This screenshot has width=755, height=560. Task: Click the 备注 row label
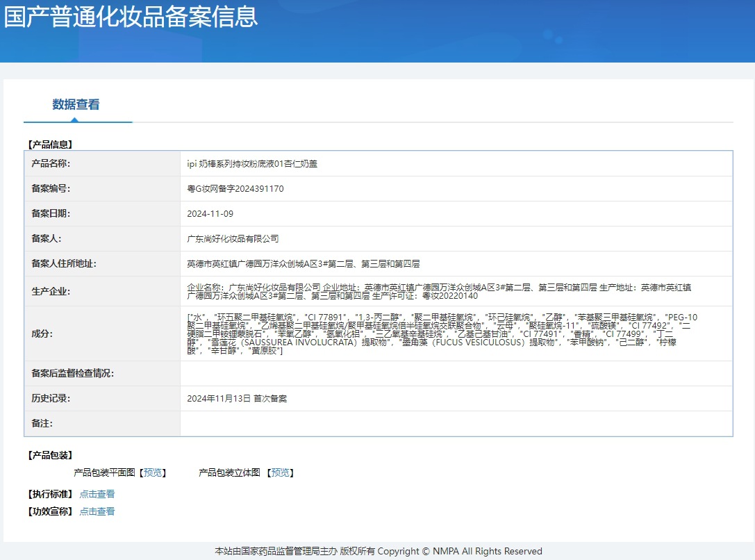pyautogui.click(x=42, y=424)
